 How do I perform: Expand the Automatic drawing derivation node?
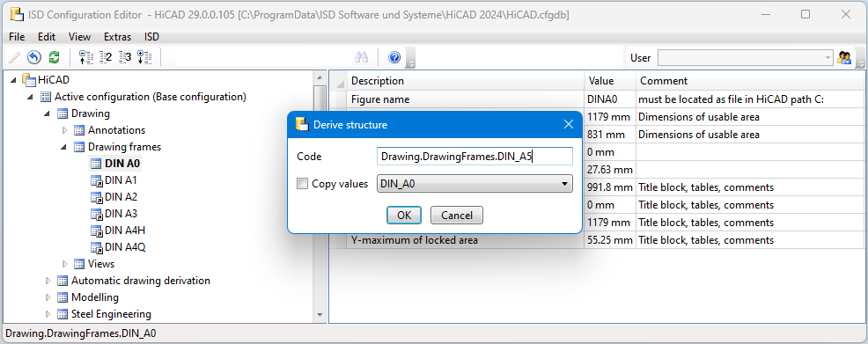point(48,281)
